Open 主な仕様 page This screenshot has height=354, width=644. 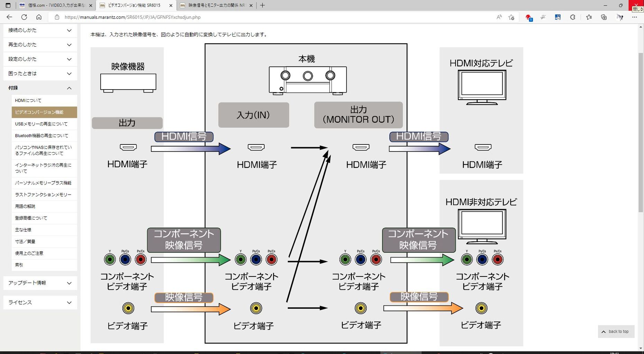(44, 230)
